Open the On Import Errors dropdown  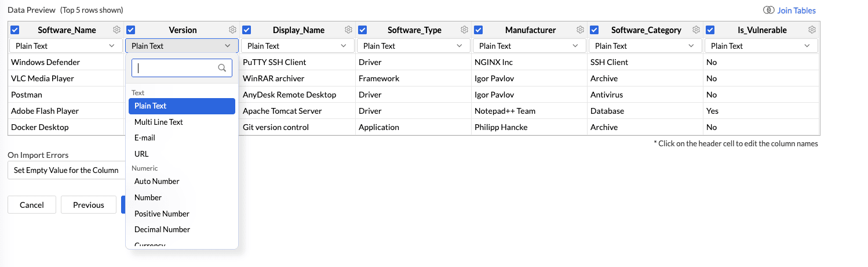66,170
